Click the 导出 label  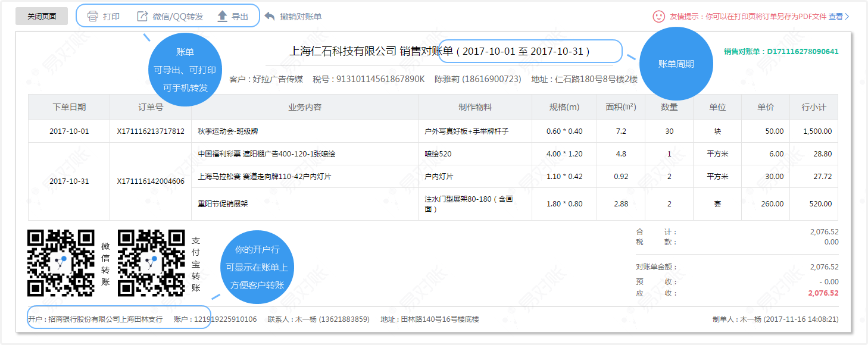[240, 17]
